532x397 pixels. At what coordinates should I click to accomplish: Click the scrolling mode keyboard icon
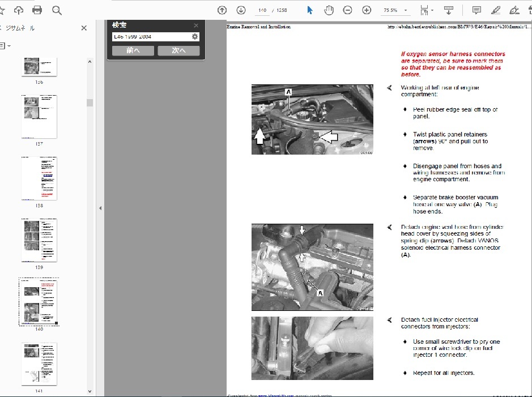(449, 10)
